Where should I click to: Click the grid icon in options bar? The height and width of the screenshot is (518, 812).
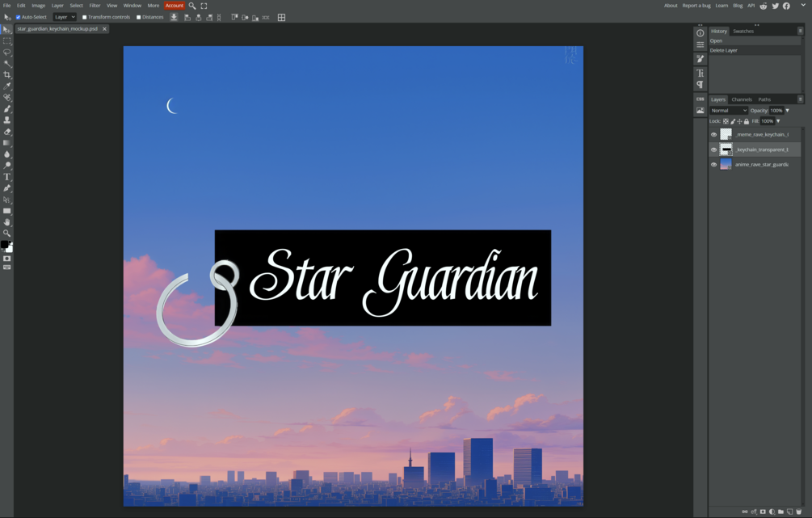[x=282, y=17]
